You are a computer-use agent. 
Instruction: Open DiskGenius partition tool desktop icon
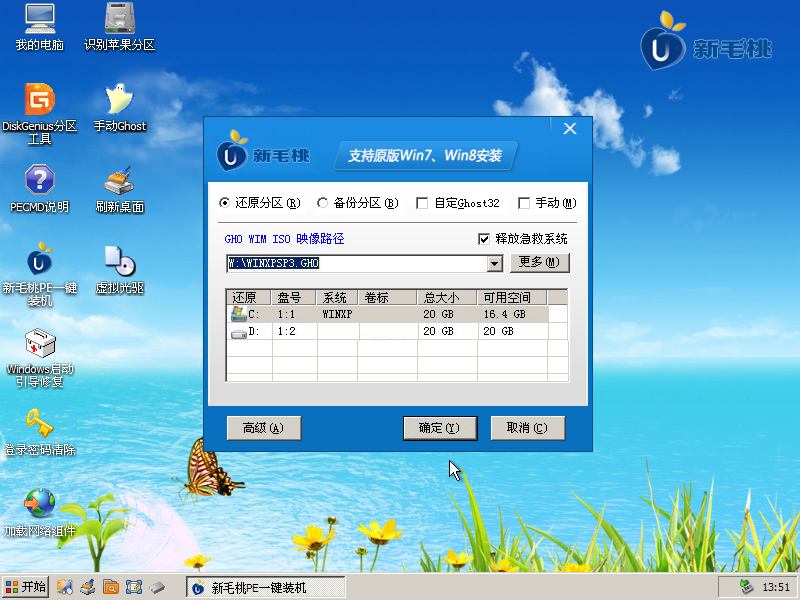coord(40,101)
